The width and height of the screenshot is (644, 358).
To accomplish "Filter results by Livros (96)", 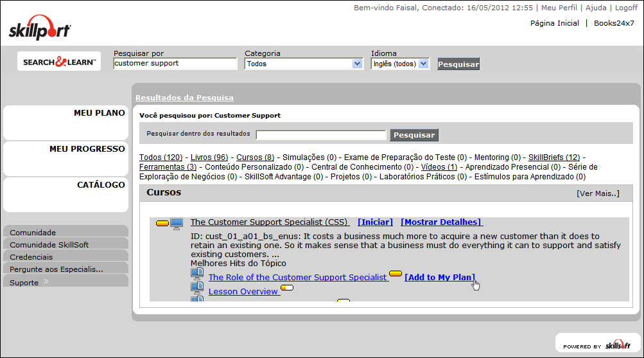I will pos(209,157).
